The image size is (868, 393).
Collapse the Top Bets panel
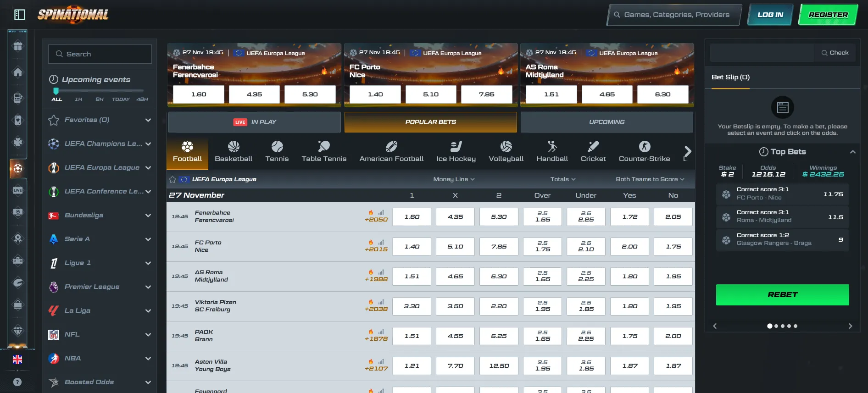point(852,152)
